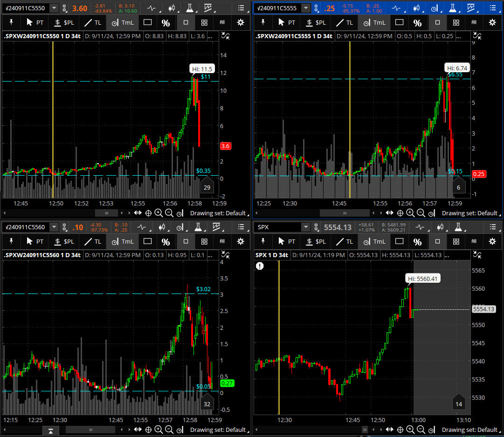
Task: Open the list menu in top-left chart header
Action: [x=241, y=8]
